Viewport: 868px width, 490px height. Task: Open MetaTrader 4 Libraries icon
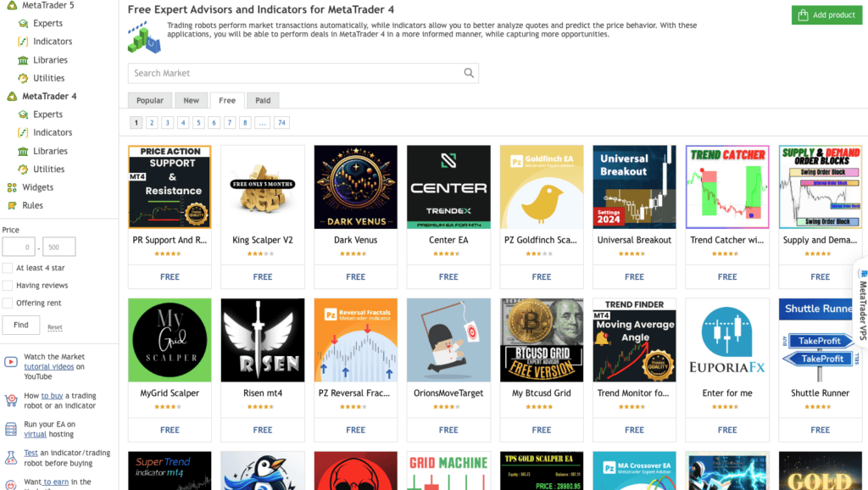click(x=23, y=151)
